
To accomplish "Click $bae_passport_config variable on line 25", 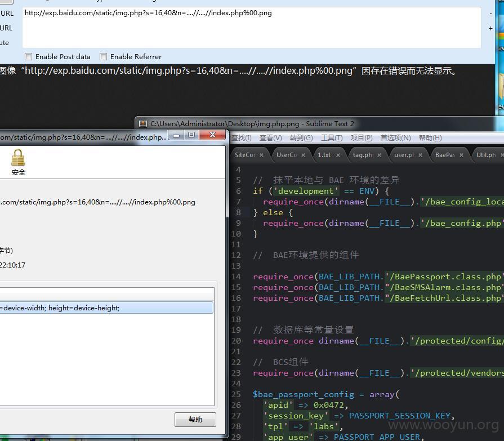I will pos(304,394).
